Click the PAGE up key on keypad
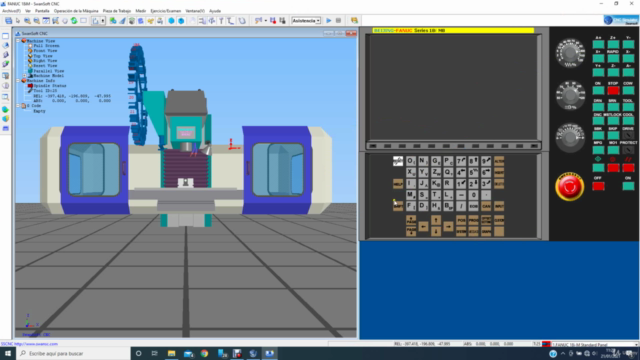Screen dimensions: 640x360 [x=411, y=220]
